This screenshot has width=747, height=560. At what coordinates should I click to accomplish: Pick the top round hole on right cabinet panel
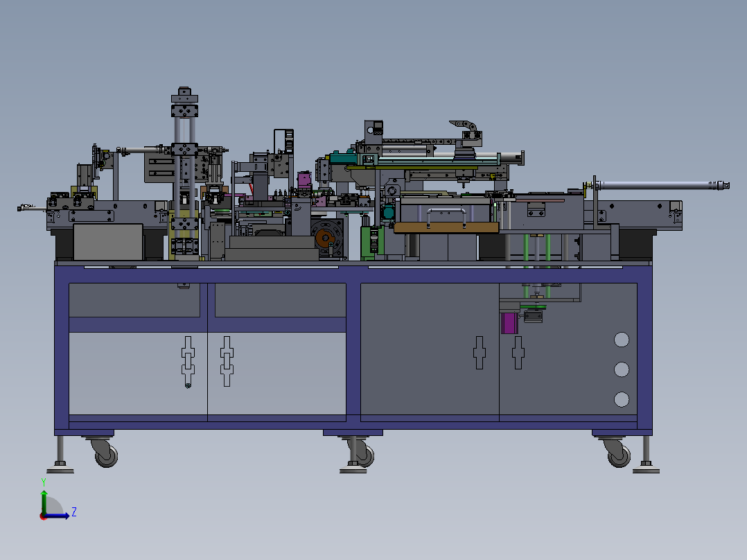621,340
